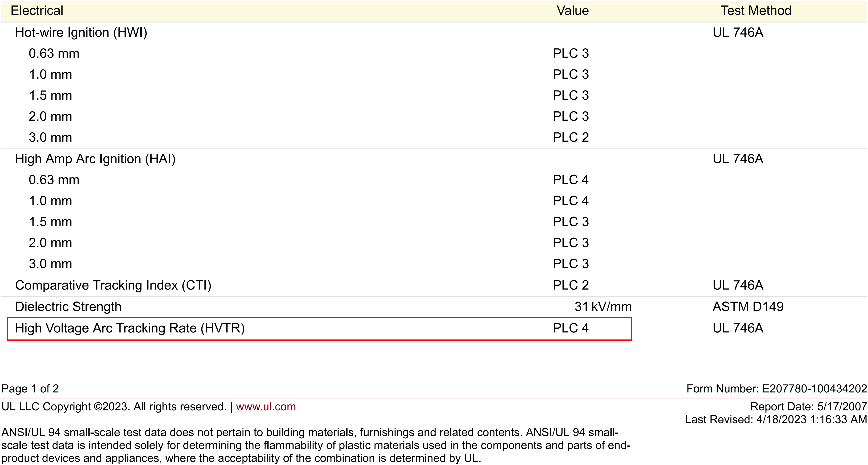This screenshot has height=465, width=868.
Task: Click "UL 746A" in the HVTR row
Action: coord(738,328)
